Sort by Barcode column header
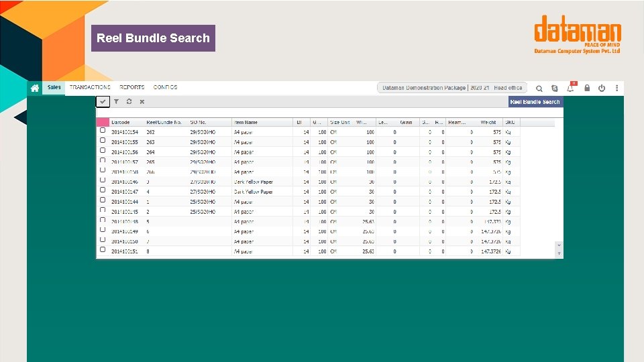 (121, 122)
